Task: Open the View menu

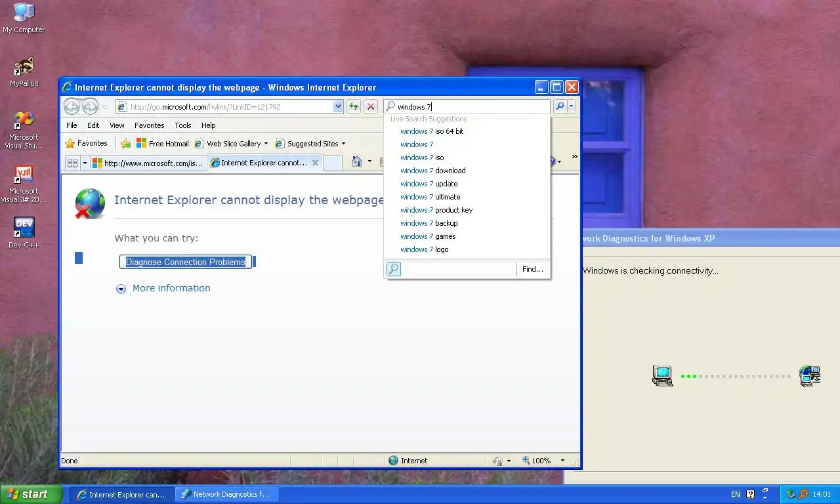Action: 117,125
